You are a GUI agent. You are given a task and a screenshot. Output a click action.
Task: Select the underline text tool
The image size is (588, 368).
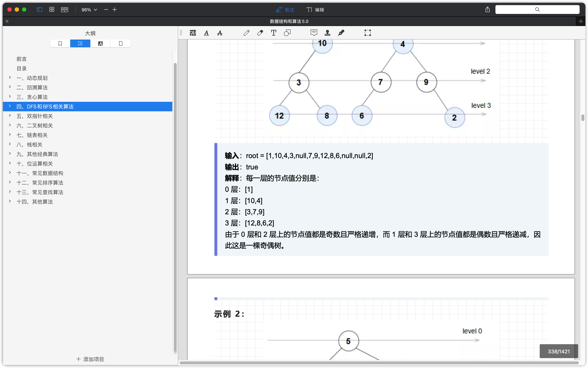pyautogui.click(x=206, y=33)
